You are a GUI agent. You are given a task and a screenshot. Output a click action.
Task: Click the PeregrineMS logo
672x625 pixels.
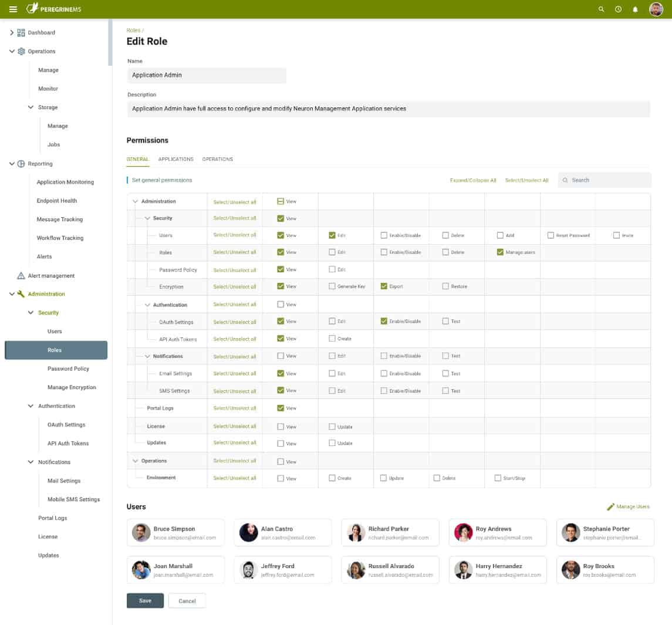point(53,9)
